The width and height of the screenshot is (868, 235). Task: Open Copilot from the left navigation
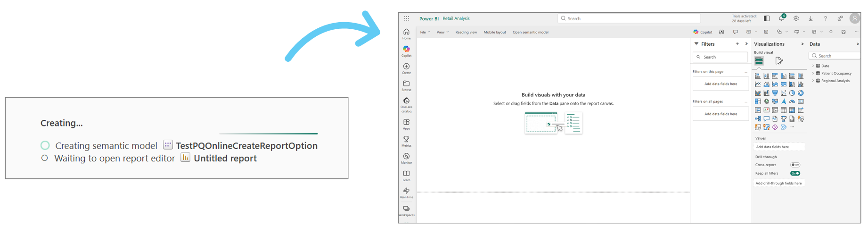406,51
